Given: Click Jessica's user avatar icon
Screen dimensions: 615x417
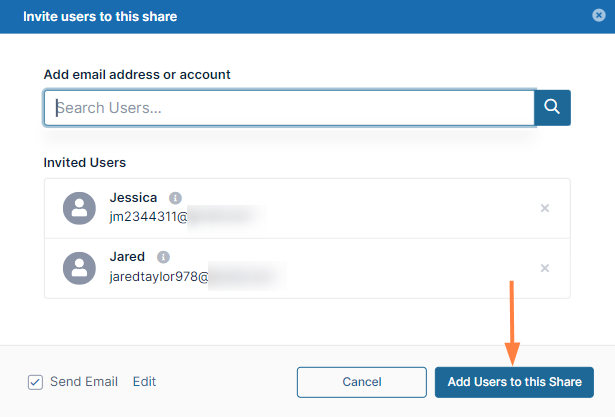Looking at the screenshot, I should pos(79,208).
